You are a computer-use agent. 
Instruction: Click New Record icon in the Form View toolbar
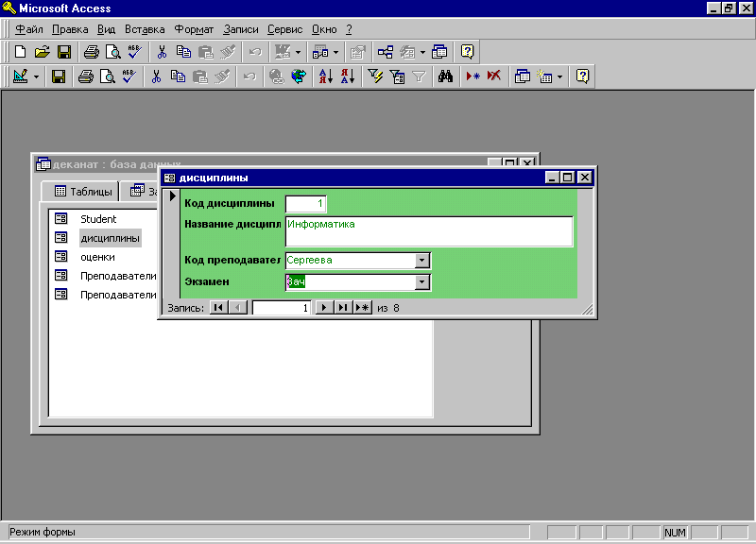click(x=472, y=76)
